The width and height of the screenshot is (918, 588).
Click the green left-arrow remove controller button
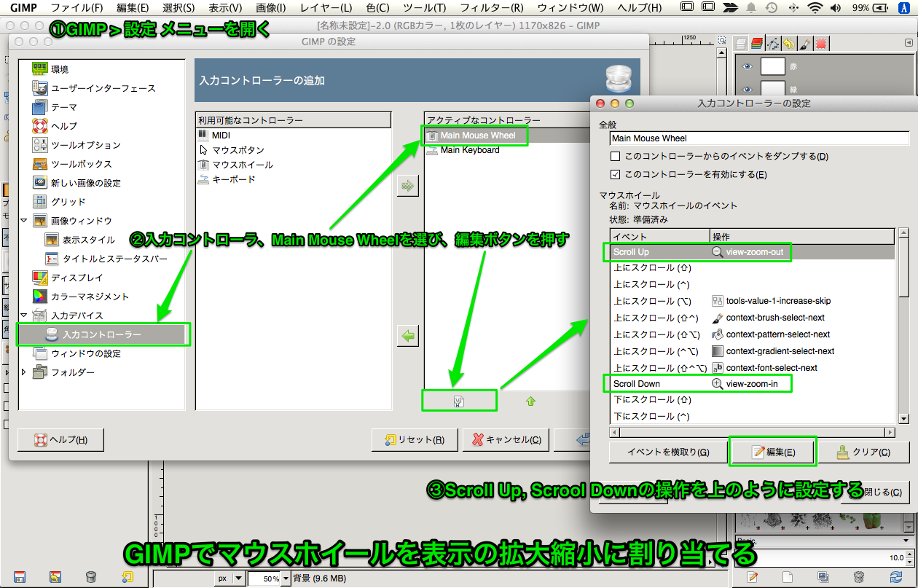click(408, 336)
